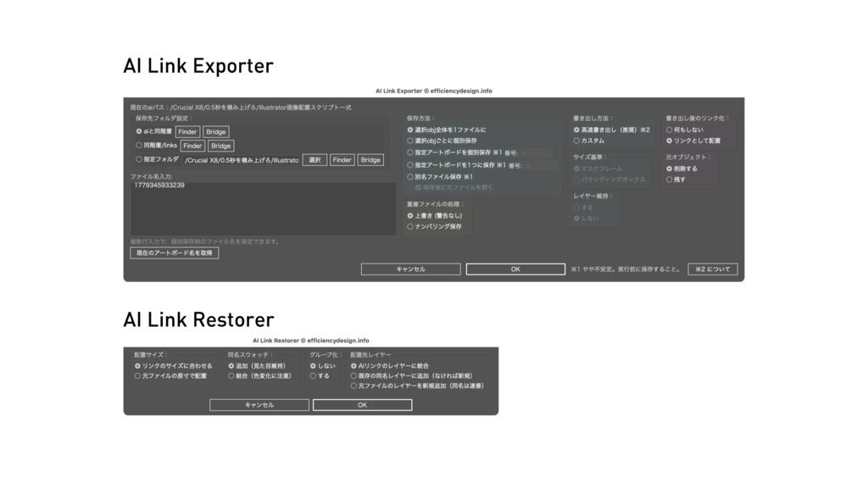Select 'カスタム' export method

click(x=576, y=141)
